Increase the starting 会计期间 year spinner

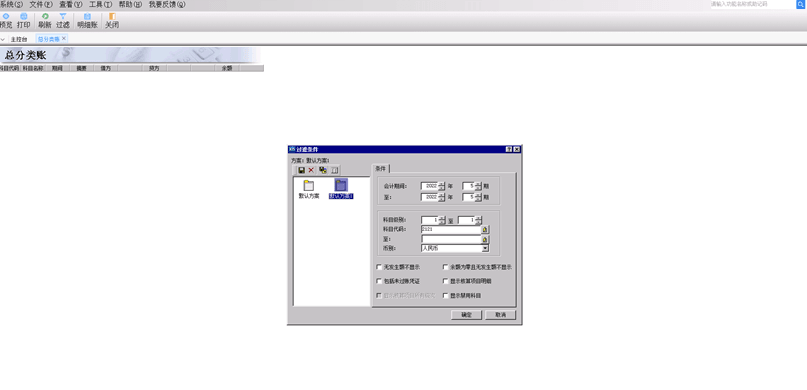pos(442,184)
